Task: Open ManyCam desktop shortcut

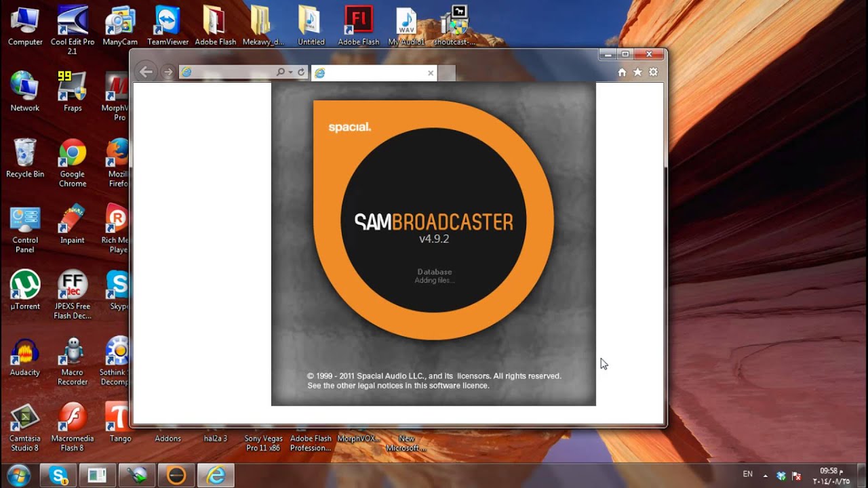Action: 120,26
